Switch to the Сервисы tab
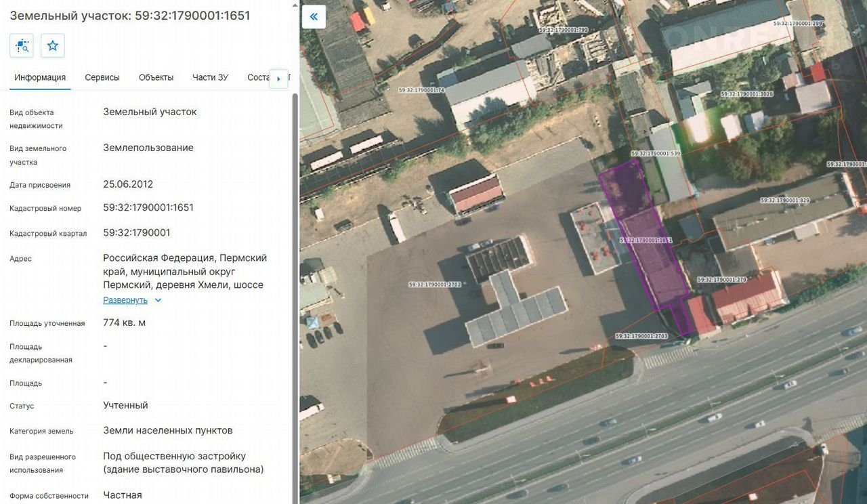 102,77
